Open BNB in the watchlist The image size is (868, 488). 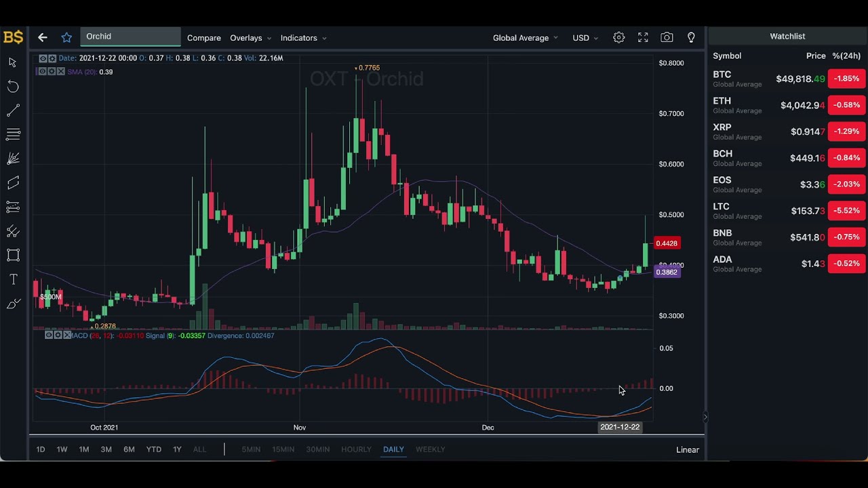click(788, 237)
